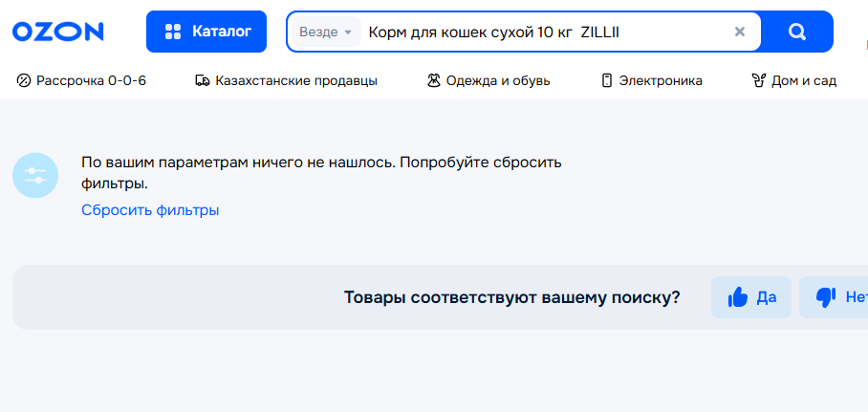The image size is (868, 412).
Task: Click the round filter sliders icon
Action: point(35,176)
